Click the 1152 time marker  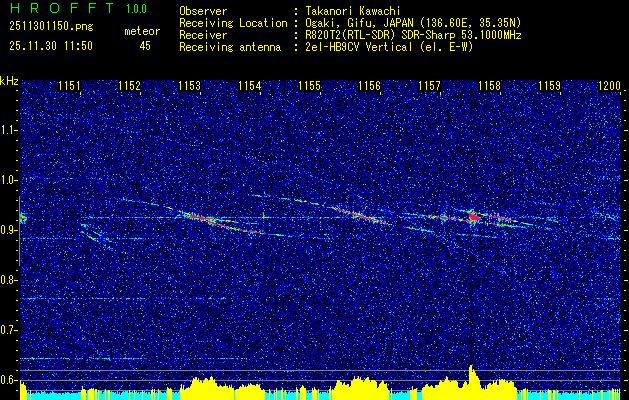130,86
